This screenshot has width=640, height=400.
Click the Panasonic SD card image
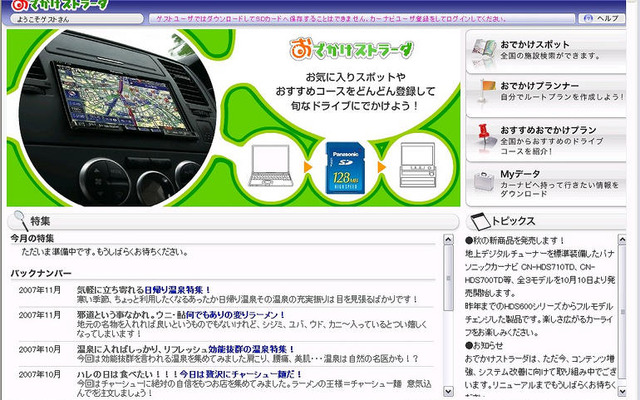(345, 168)
